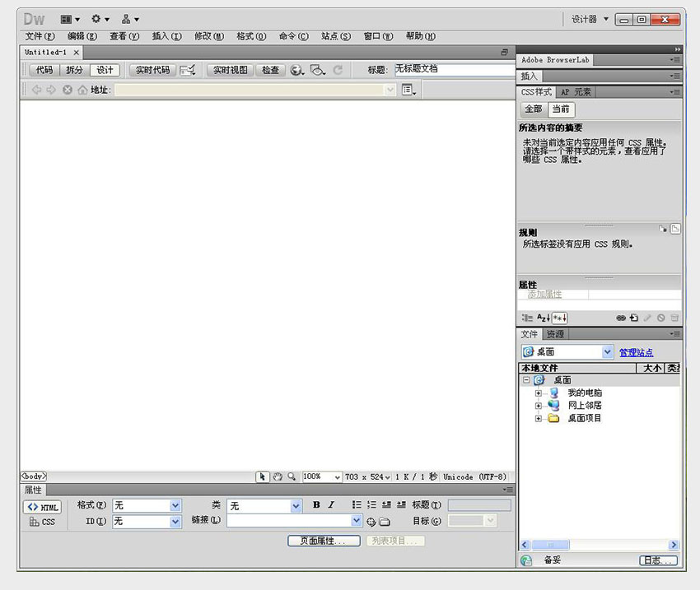Open Preview in Browser globe icon

[x=296, y=70]
